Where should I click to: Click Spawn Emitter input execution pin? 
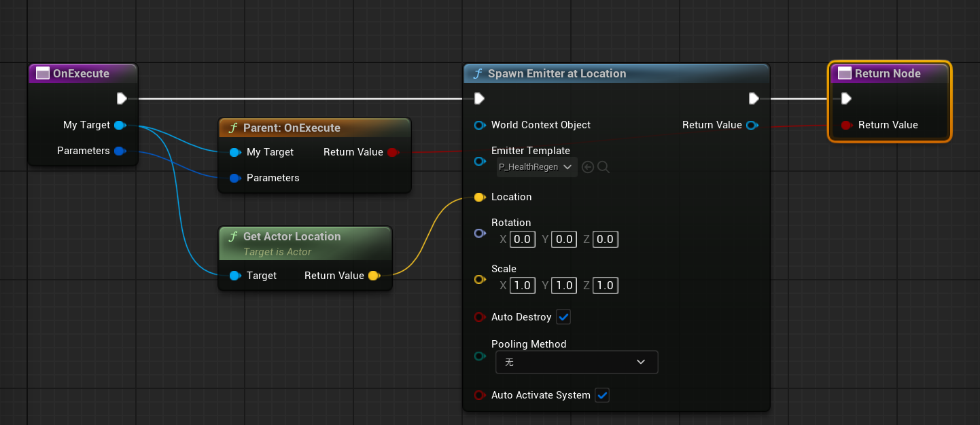tap(479, 98)
